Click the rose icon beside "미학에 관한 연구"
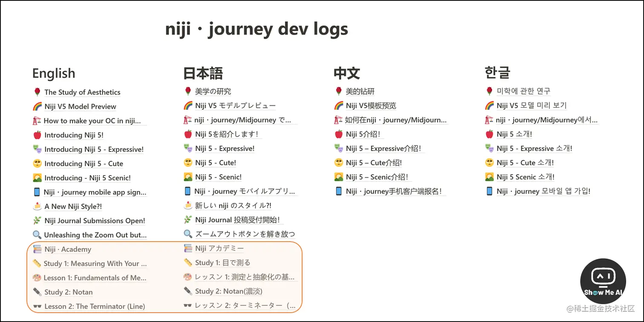 (x=489, y=91)
